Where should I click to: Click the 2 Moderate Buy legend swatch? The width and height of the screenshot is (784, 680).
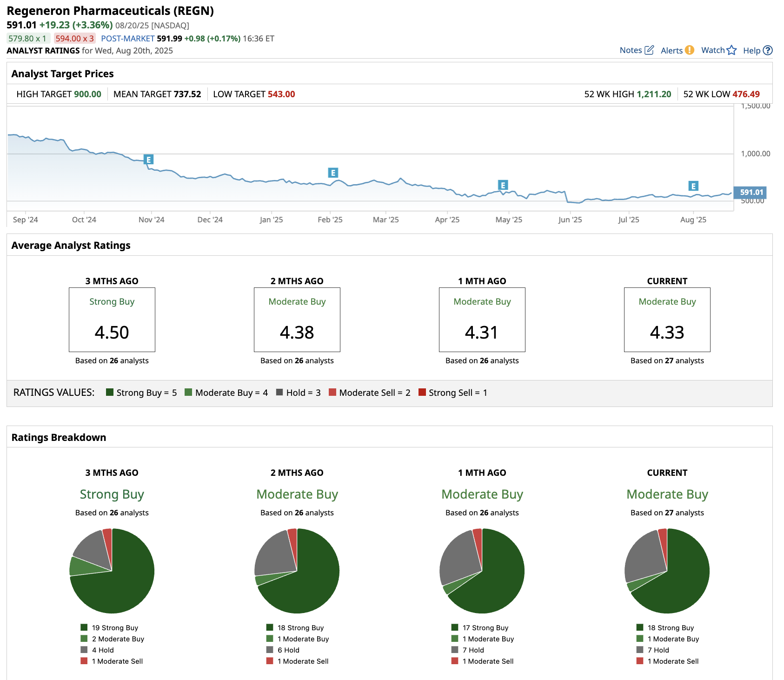click(84, 639)
